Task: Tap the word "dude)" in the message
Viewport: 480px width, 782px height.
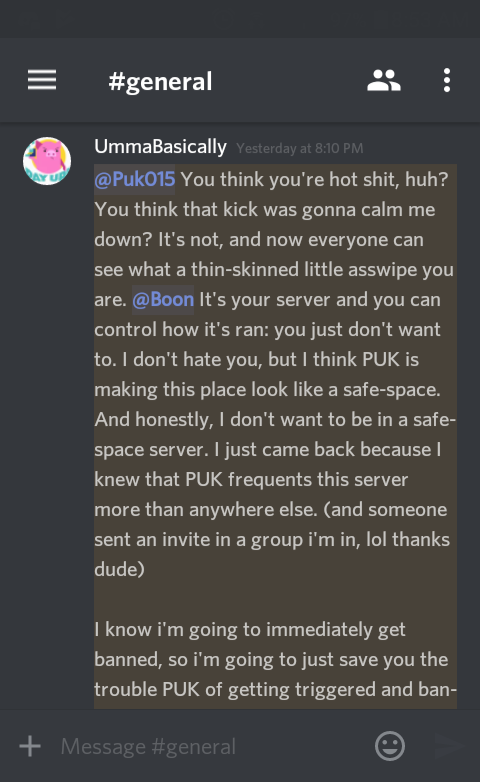Action: coord(119,570)
